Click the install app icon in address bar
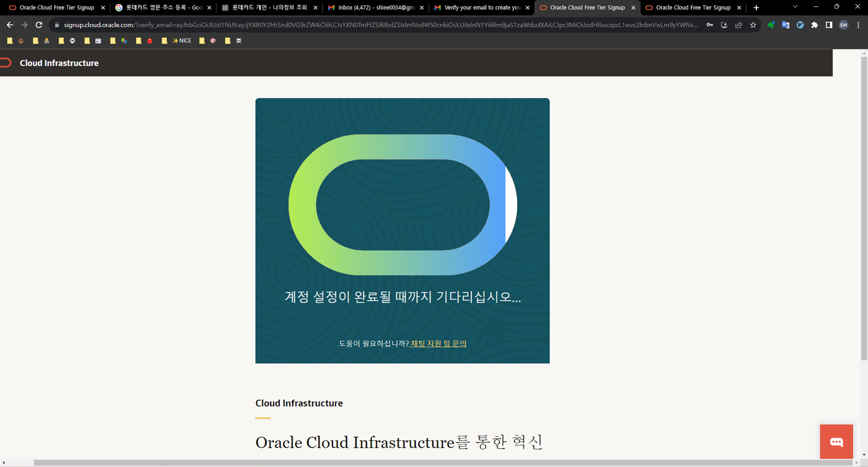 [x=724, y=25]
